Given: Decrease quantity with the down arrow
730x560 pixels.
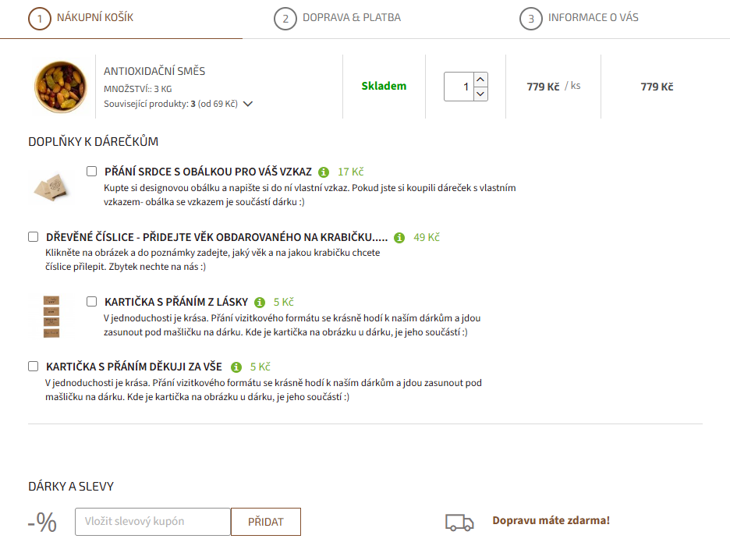Looking at the screenshot, I should click(x=480, y=94).
